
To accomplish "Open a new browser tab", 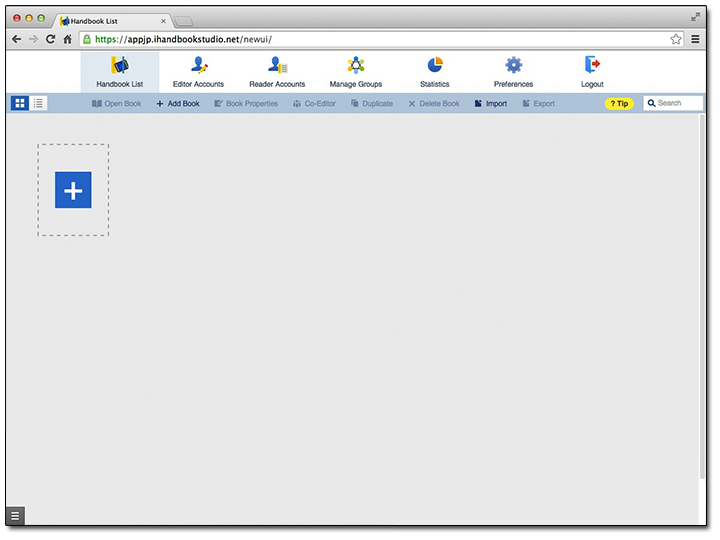I will click(x=184, y=21).
